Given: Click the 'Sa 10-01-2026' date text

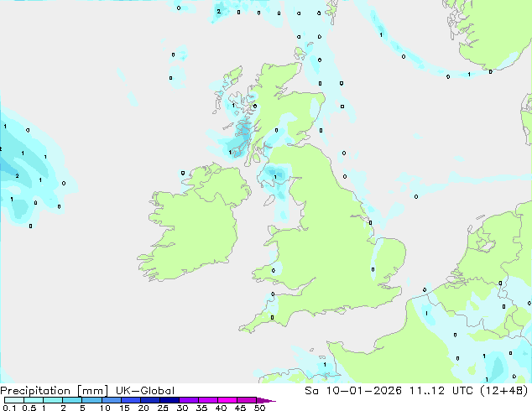Looking at the screenshot, I should click(x=353, y=391).
